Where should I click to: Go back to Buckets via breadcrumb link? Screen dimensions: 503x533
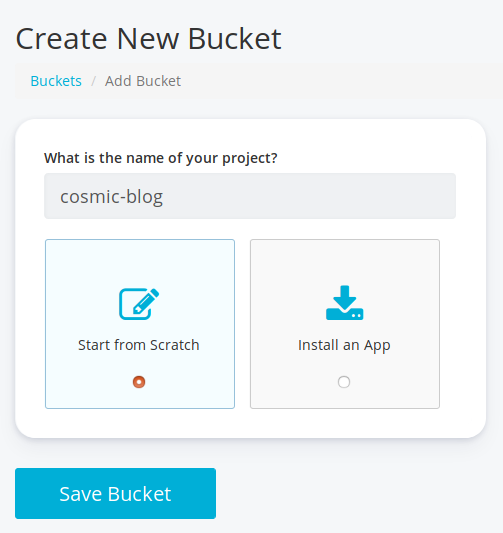56,81
